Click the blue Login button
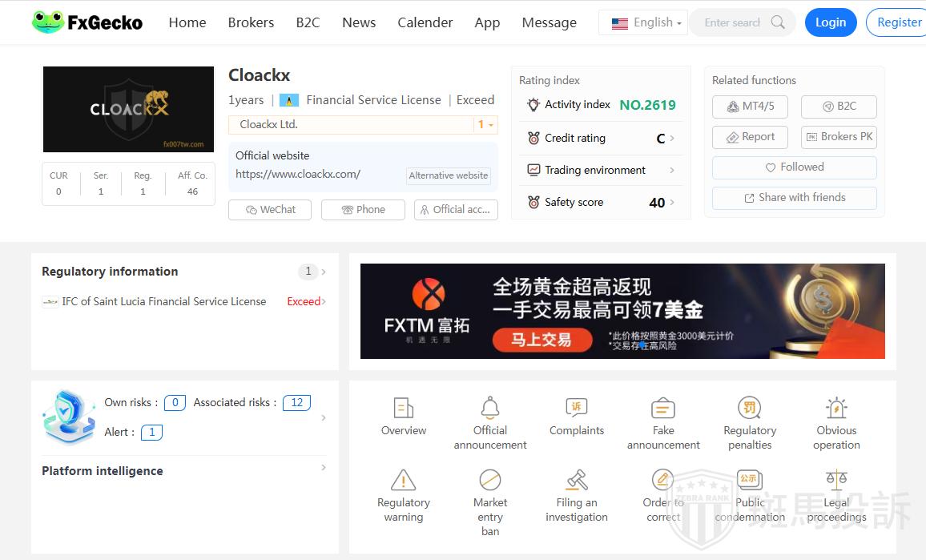Image resolution: width=926 pixels, height=560 pixels. (x=830, y=22)
